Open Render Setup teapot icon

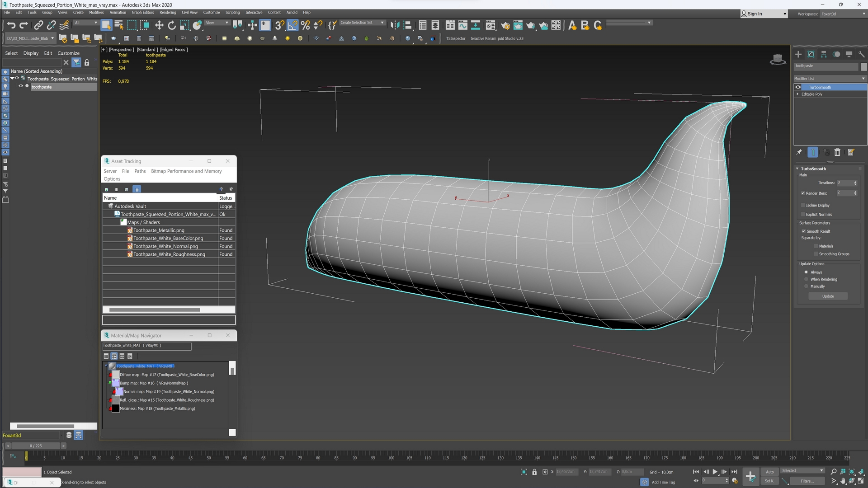pos(505,25)
